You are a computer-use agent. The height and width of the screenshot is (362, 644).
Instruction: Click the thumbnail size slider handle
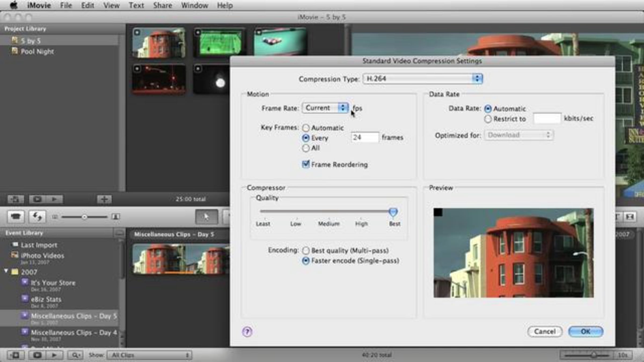pyautogui.click(x=84, y=217)
